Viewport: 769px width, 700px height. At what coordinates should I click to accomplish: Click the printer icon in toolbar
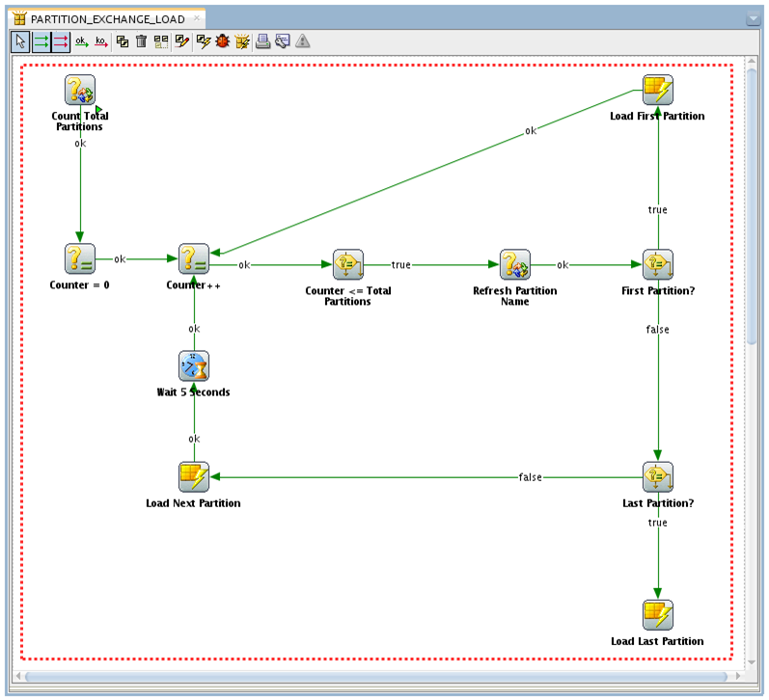coord(262,41)
